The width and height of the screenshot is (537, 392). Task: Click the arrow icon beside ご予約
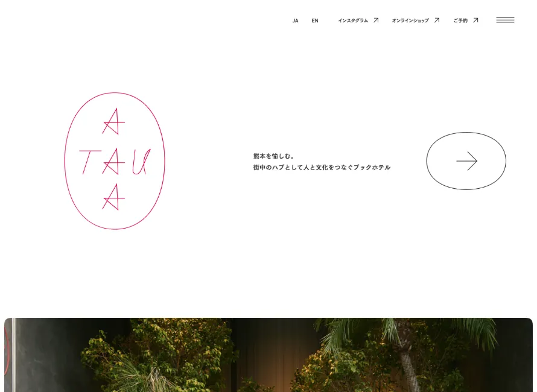coord(475,20)
